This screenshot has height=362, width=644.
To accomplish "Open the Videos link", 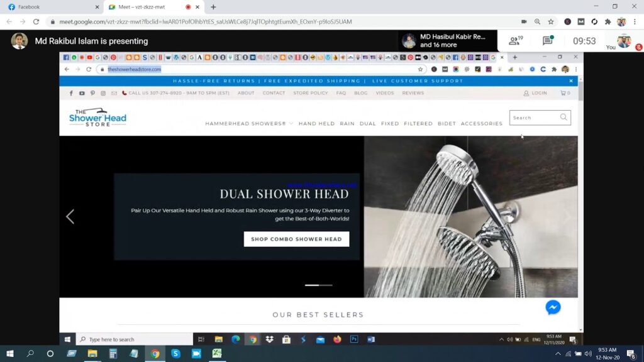I will (x=384, y=93).
